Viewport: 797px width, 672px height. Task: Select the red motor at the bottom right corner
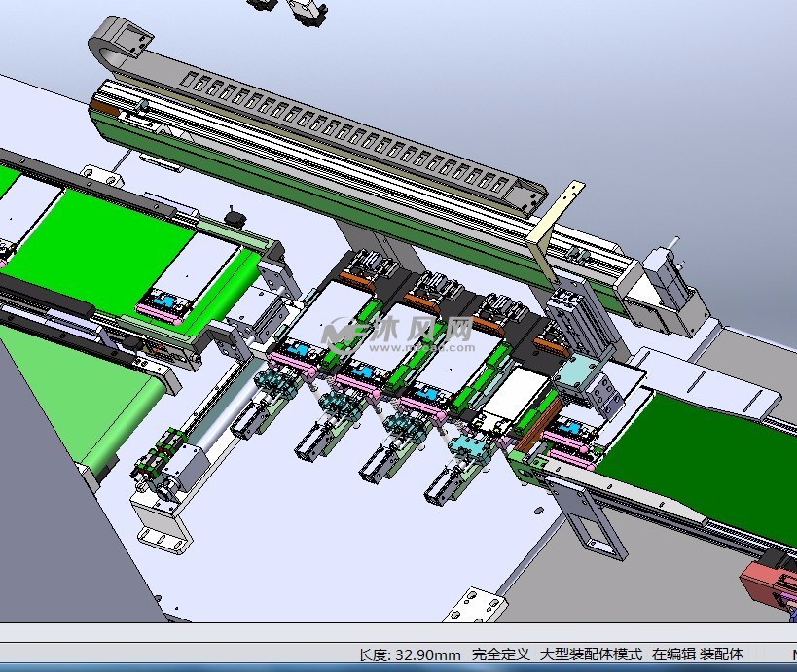click(x=769, y=581)
